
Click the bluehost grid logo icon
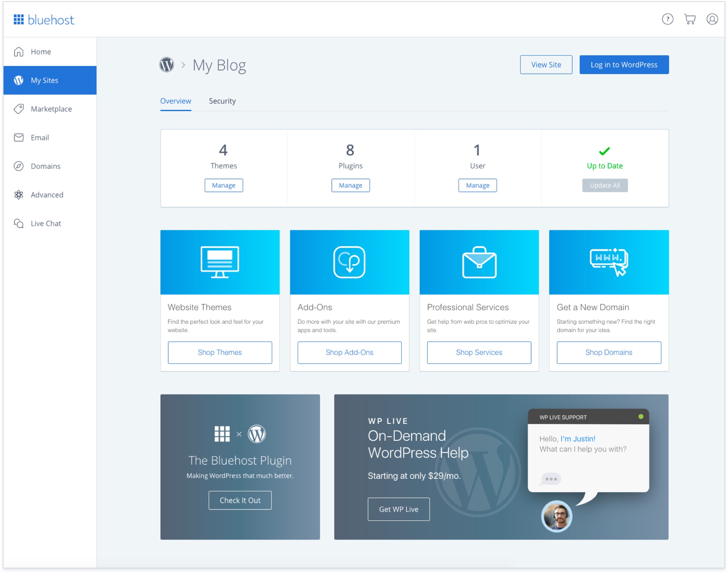pos(18,20)
